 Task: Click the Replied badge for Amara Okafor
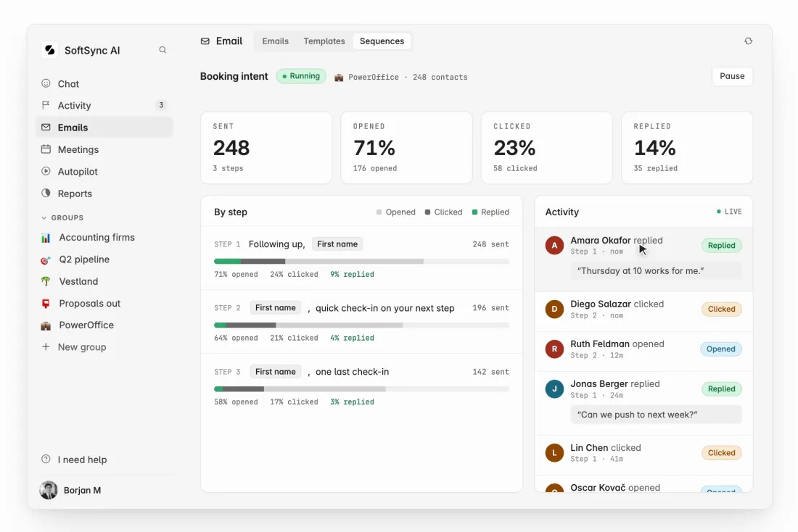pos(721,245)
